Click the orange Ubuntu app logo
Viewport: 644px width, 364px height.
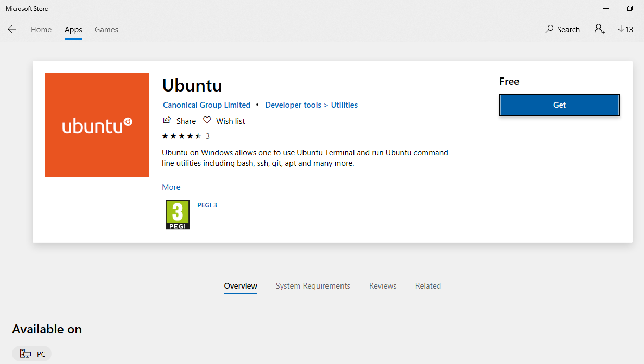coord(97,125)
